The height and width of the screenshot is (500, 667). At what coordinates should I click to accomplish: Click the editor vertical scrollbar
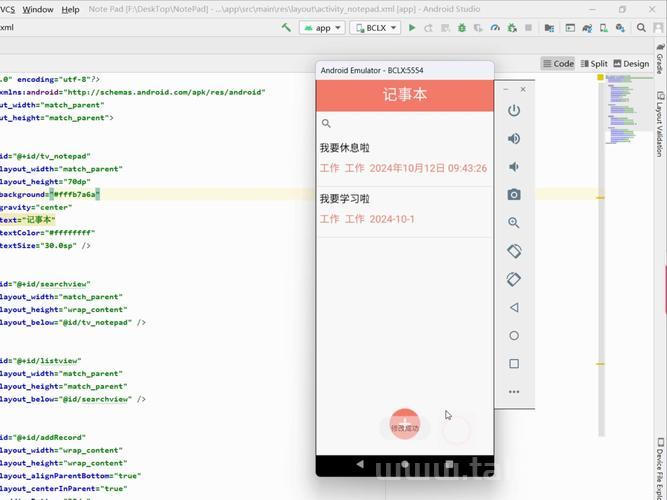coord(600,260)
